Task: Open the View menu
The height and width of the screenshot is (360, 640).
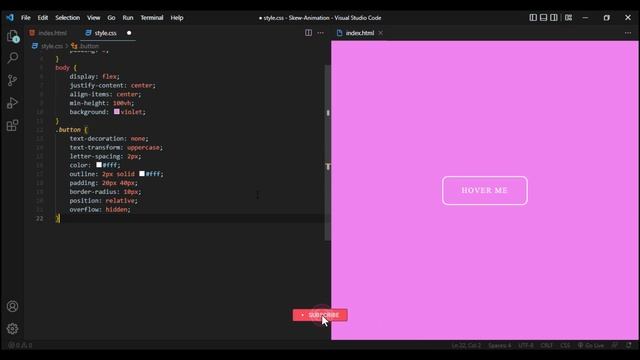Action: click(93, 18)
